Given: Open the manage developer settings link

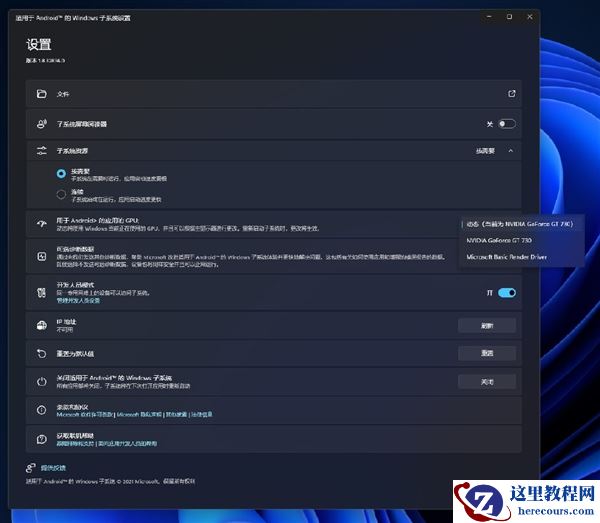Looking at the screenshot, I should coord(78,301).
